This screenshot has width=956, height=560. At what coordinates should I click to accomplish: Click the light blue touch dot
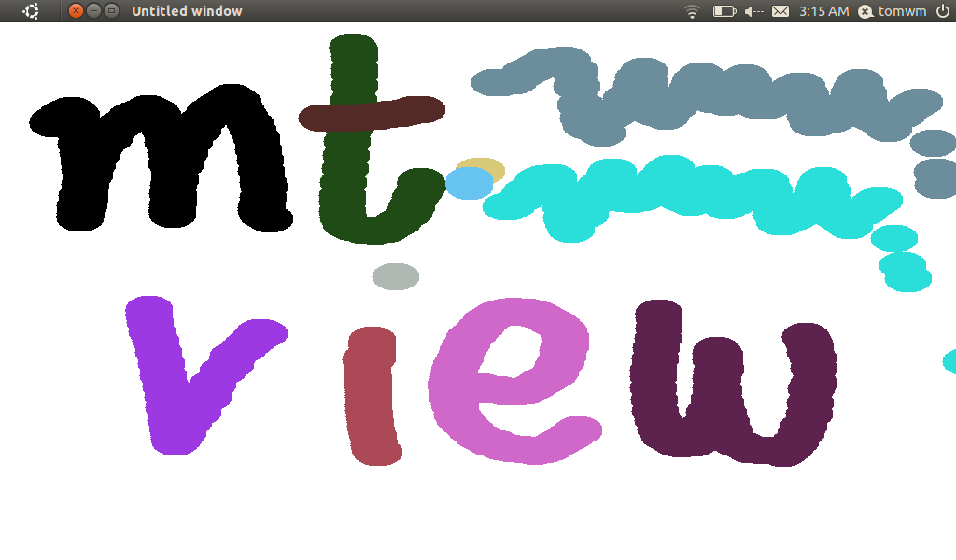pos(469,183)
